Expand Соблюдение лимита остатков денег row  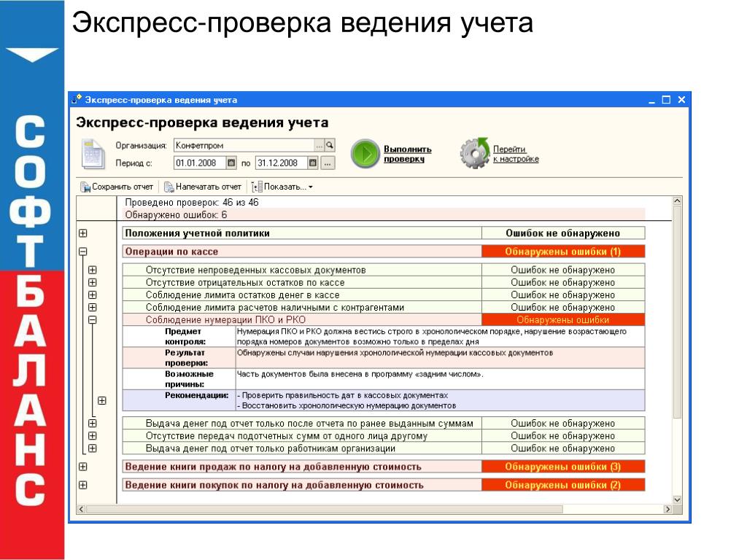coord(93,295)
